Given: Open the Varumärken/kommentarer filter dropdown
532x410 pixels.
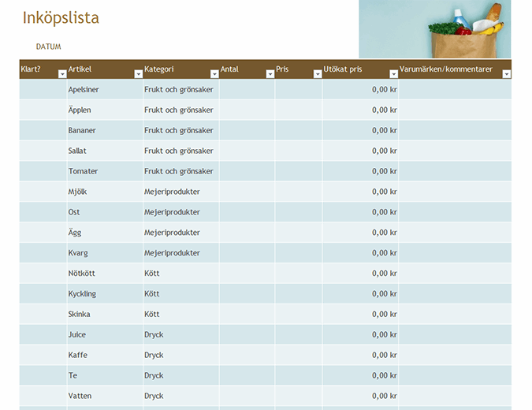Looking at the screenshot, I should point(506,73).
